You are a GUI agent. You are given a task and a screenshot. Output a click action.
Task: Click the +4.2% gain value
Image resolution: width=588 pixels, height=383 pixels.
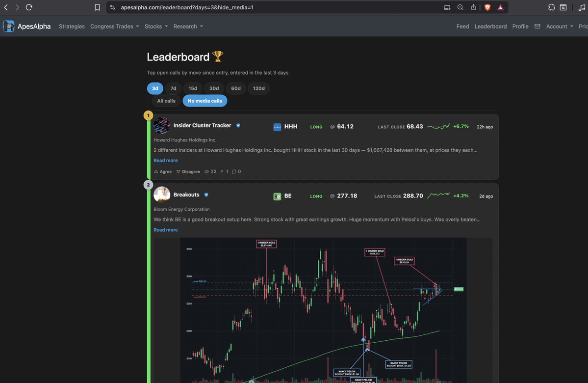click(x=461, y=196)
